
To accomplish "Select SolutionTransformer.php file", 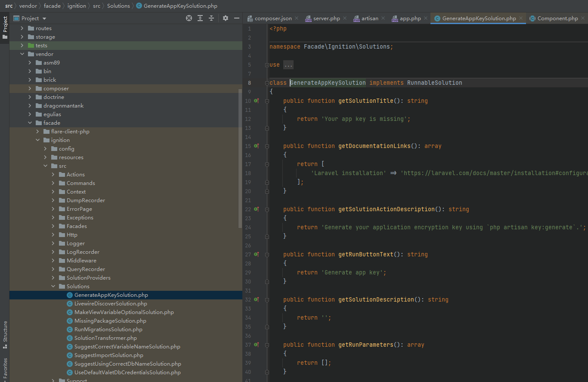I will pos(105,338).
